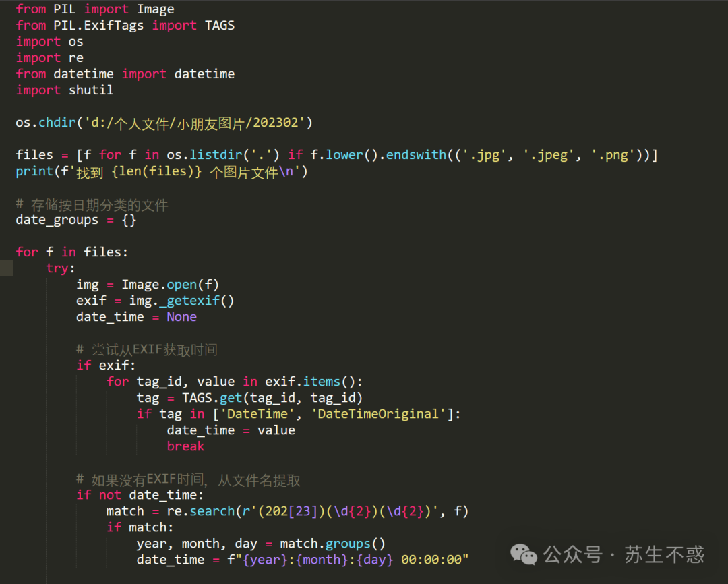Select the line 'from PIL.ExifTags import TAGS'

coord(125,26)
